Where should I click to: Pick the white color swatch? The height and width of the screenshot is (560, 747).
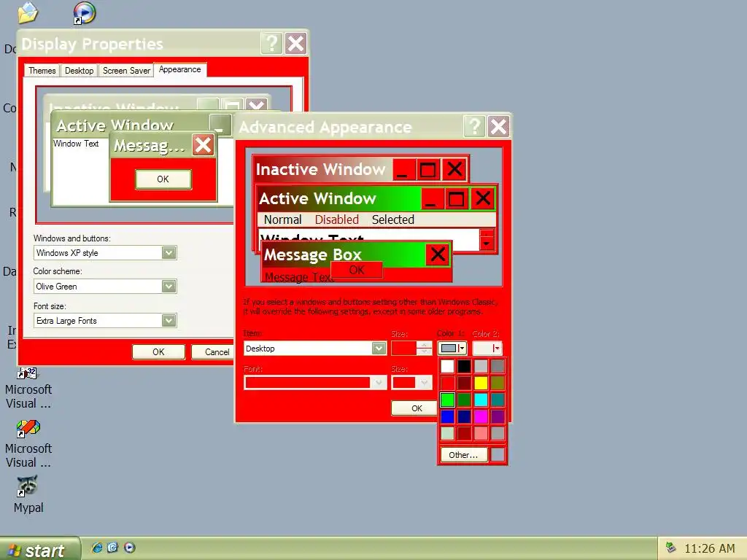[x=447, y=366]
